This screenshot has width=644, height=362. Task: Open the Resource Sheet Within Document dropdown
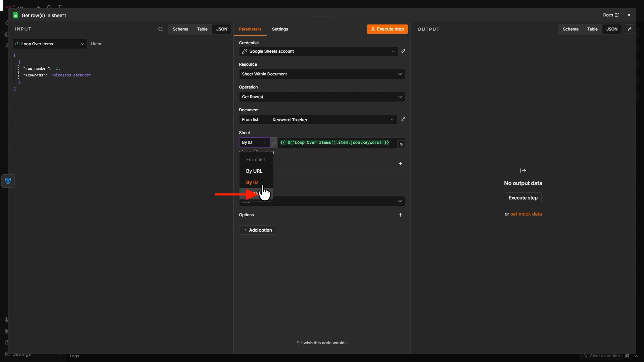pos(322,74)
